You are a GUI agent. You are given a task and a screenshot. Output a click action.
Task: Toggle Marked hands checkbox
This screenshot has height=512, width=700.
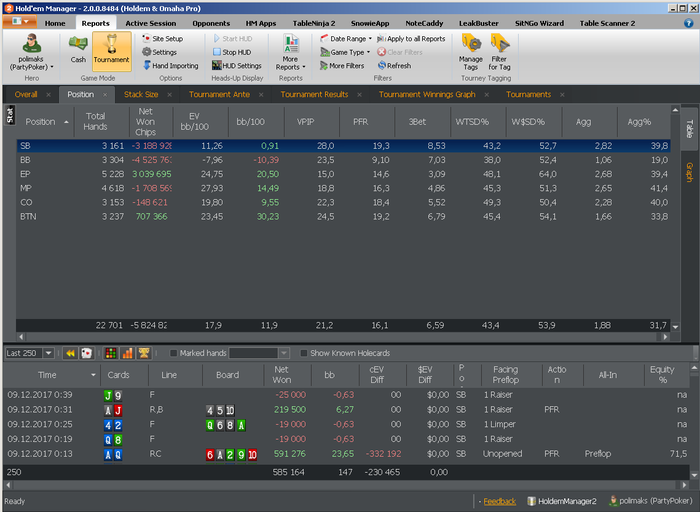[x=173, y=353]
